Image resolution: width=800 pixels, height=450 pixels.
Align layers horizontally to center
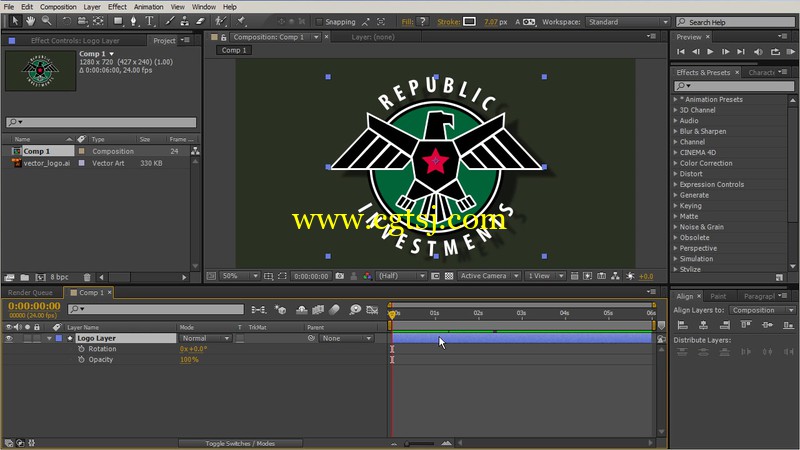pos(704,325)
